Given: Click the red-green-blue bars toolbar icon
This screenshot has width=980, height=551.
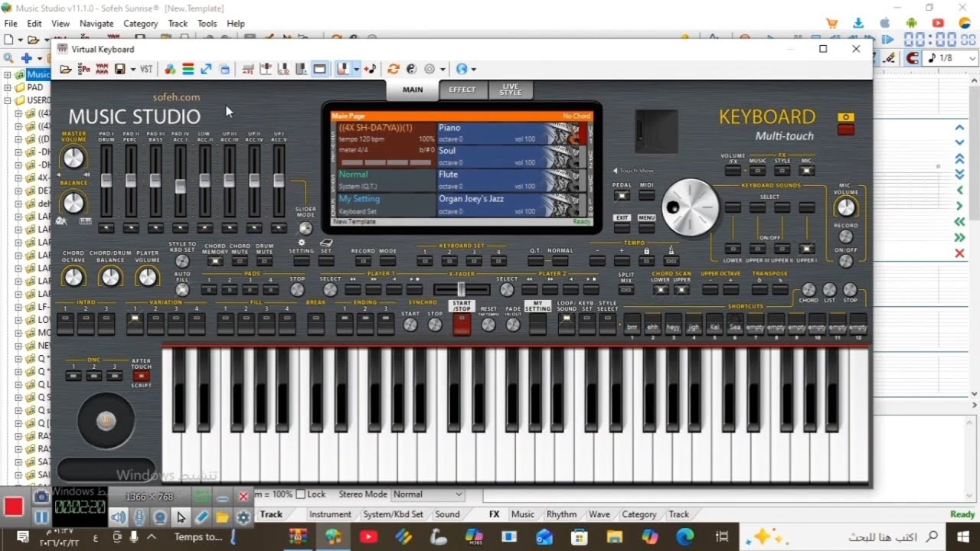Looking at the screenshot, I should tap(188, 70).
